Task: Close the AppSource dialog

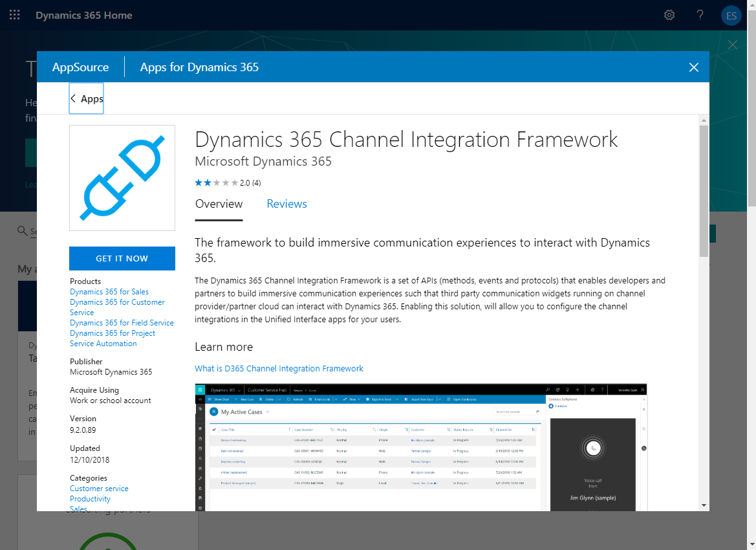Action: click(x=694, y=67)
